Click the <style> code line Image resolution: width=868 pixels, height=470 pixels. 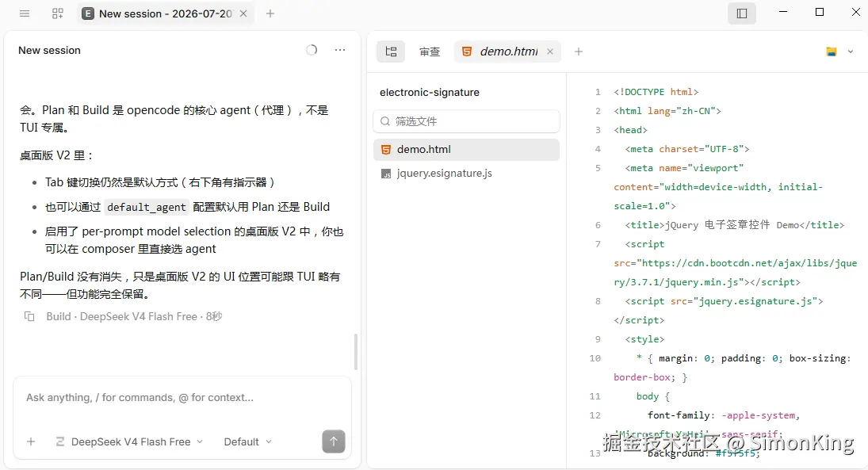point(645,339)
